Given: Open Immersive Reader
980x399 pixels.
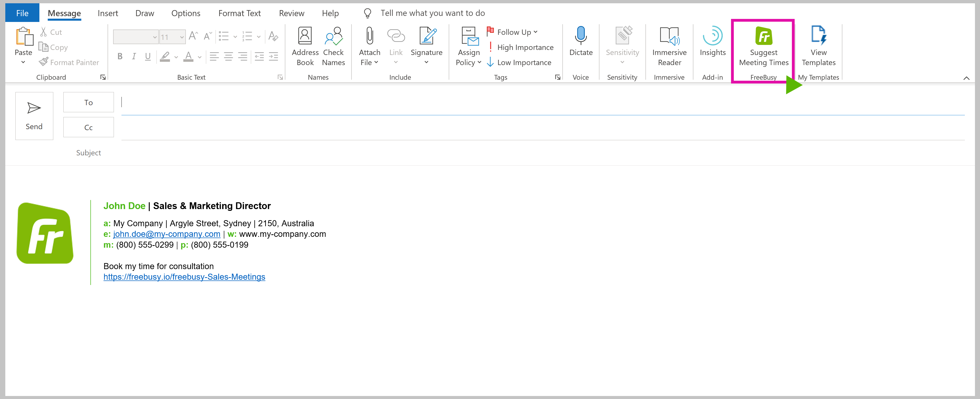Looking at the screenshot, I should [x=669, y=46].
